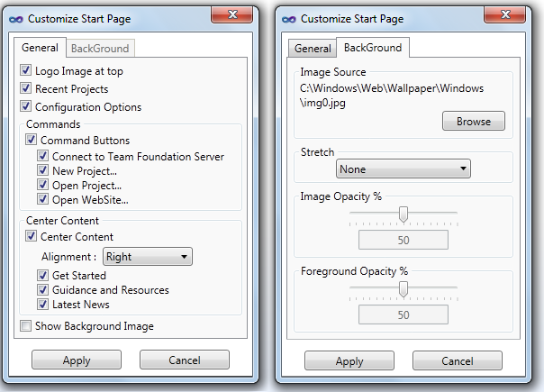Click Browse to choose image source
This screenshot has height=392, width=544.
[474, 121]
